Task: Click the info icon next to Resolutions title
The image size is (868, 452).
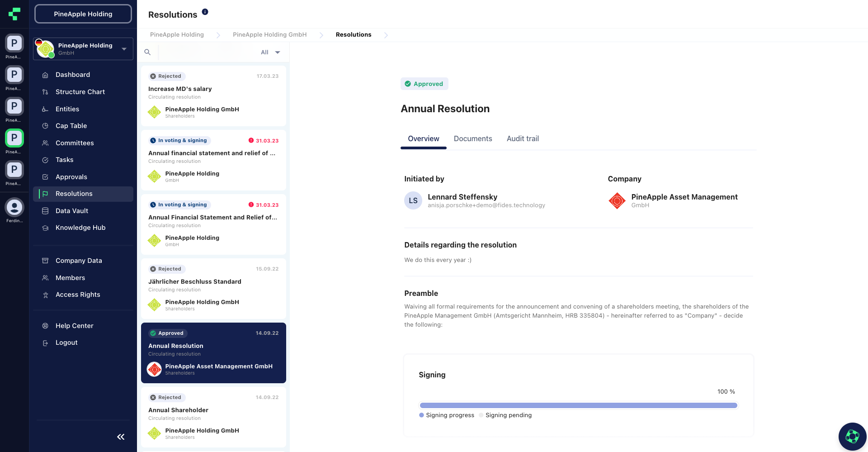Action: [x=205, y=12]
